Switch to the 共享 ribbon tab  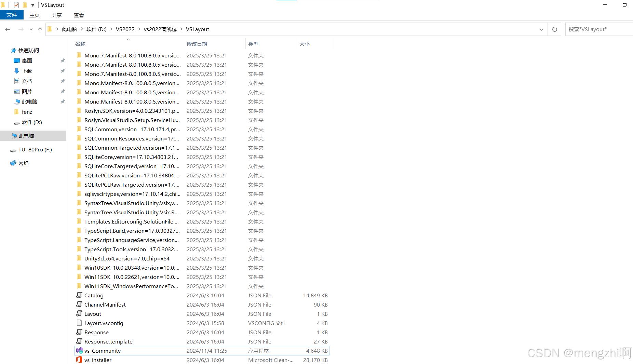click(x=57, y=15)
